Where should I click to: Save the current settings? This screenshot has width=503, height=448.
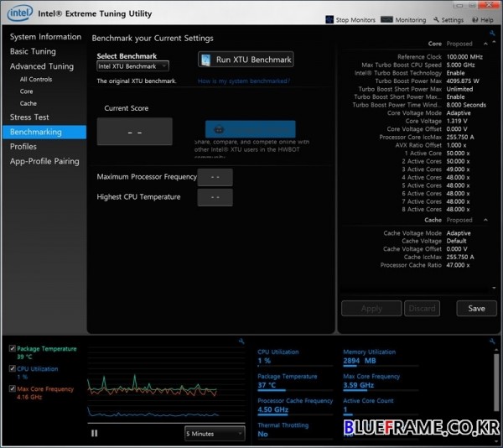[476, 309]
